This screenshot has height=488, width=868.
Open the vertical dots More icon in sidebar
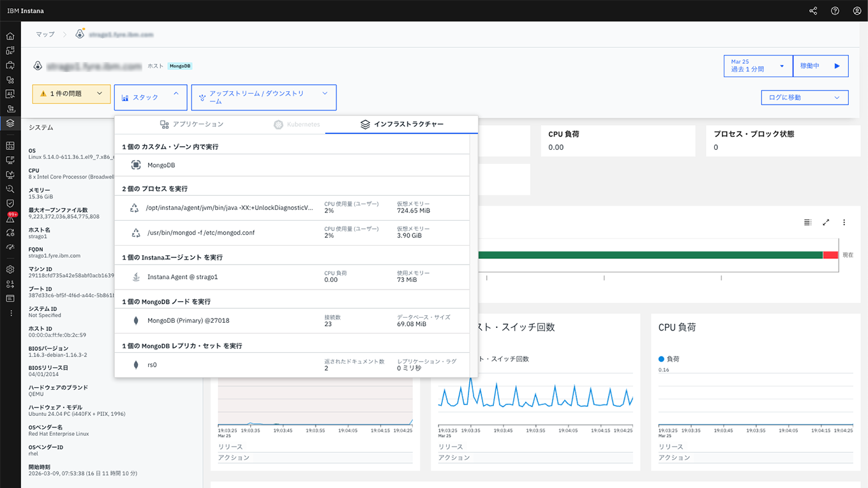tap(10, 313)
